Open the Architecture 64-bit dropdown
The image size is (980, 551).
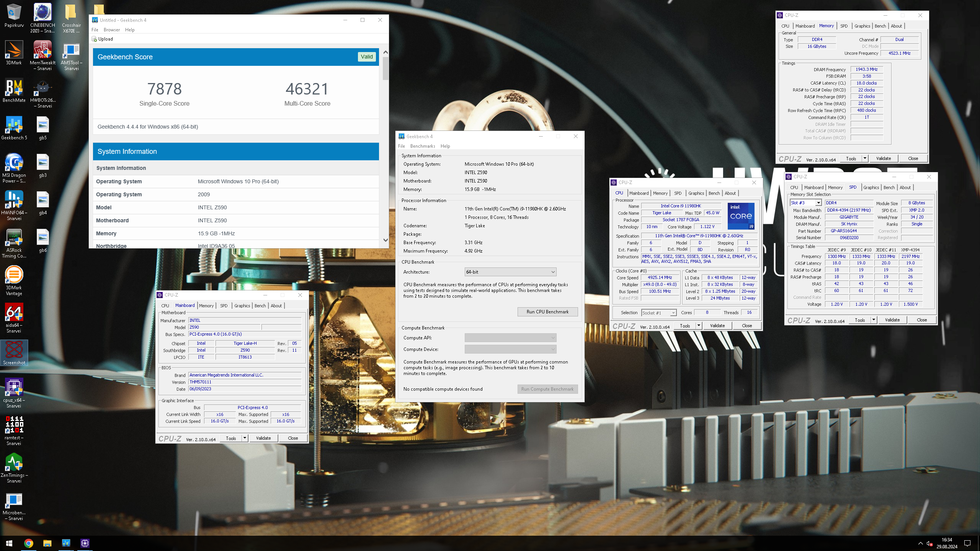coord(510,272)
